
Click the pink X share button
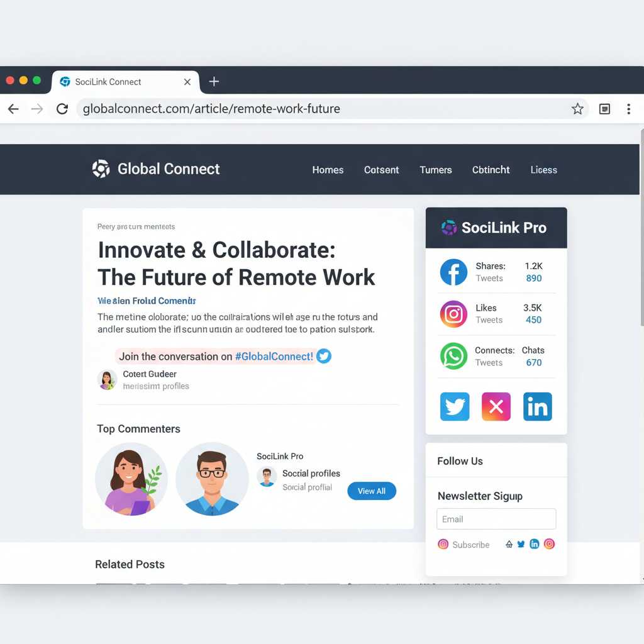(496, 407)
